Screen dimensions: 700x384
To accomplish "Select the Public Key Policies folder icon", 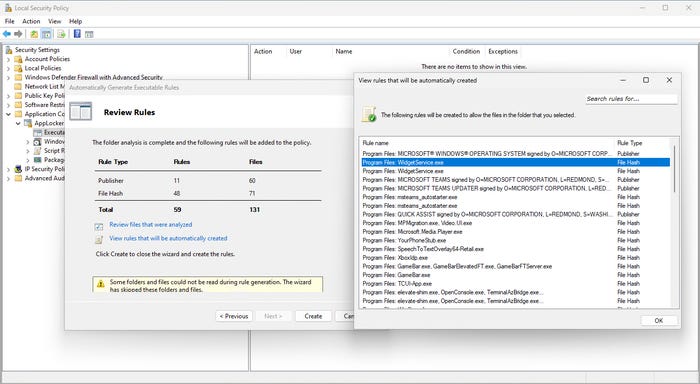I will click(x=18, y=96).
